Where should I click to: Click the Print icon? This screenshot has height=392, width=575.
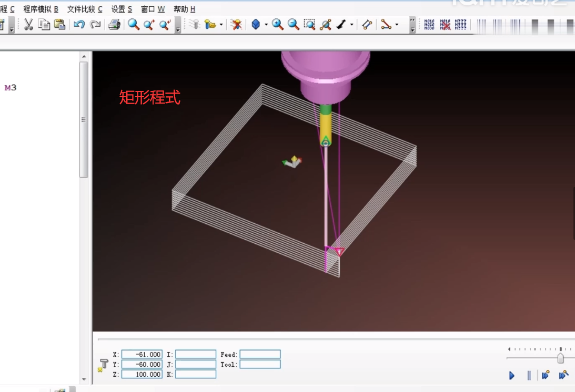(x=114, y=24)
